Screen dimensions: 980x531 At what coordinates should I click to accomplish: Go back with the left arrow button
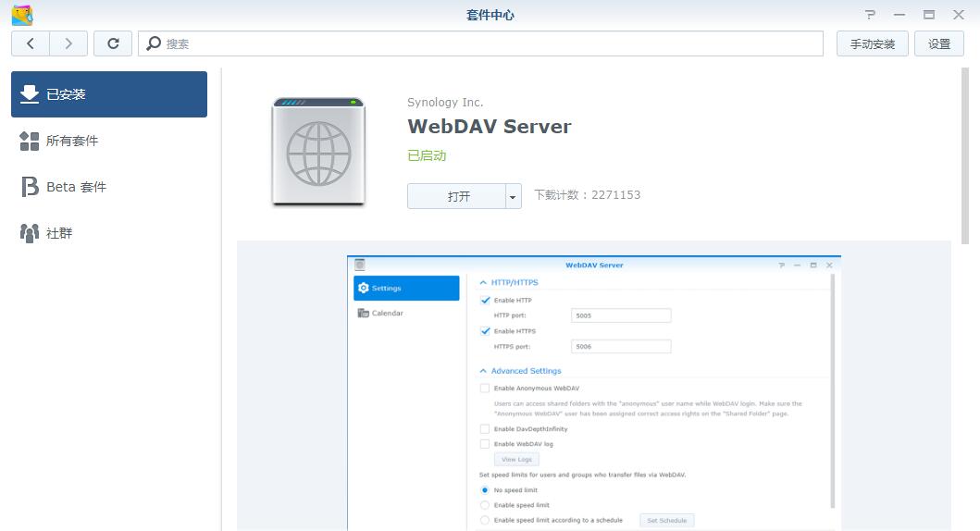[x=30, y=43]
